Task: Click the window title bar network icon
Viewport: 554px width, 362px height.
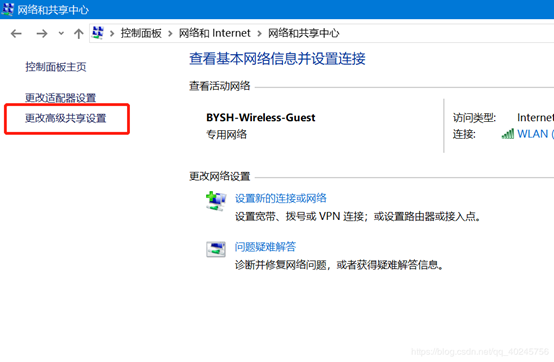Action: pos(8,9)
